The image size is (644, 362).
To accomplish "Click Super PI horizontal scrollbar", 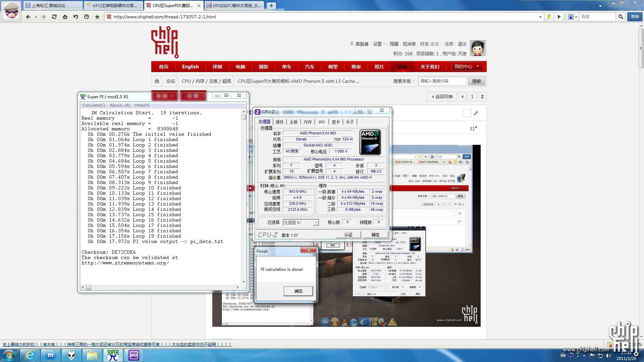I will point(160,287).
